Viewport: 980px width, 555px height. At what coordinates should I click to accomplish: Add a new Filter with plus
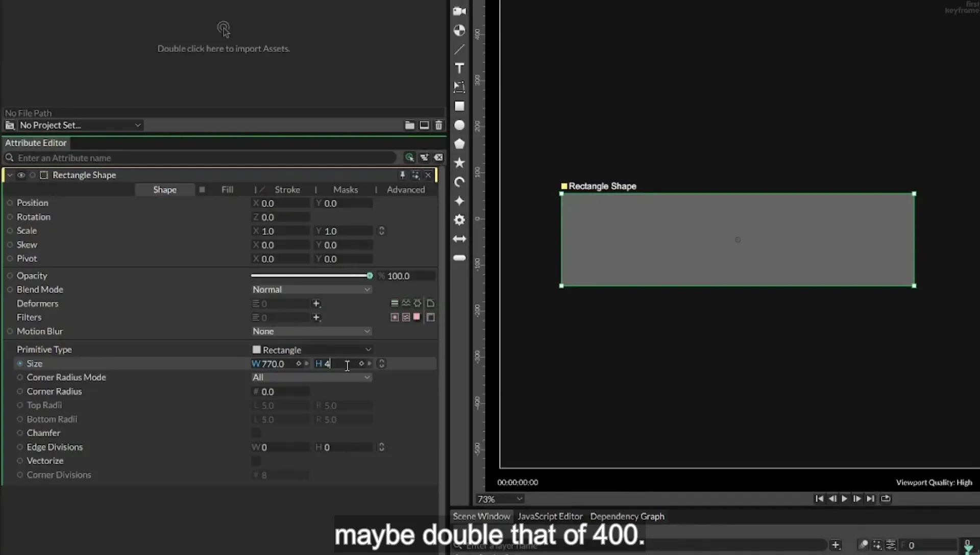(316, 317)
